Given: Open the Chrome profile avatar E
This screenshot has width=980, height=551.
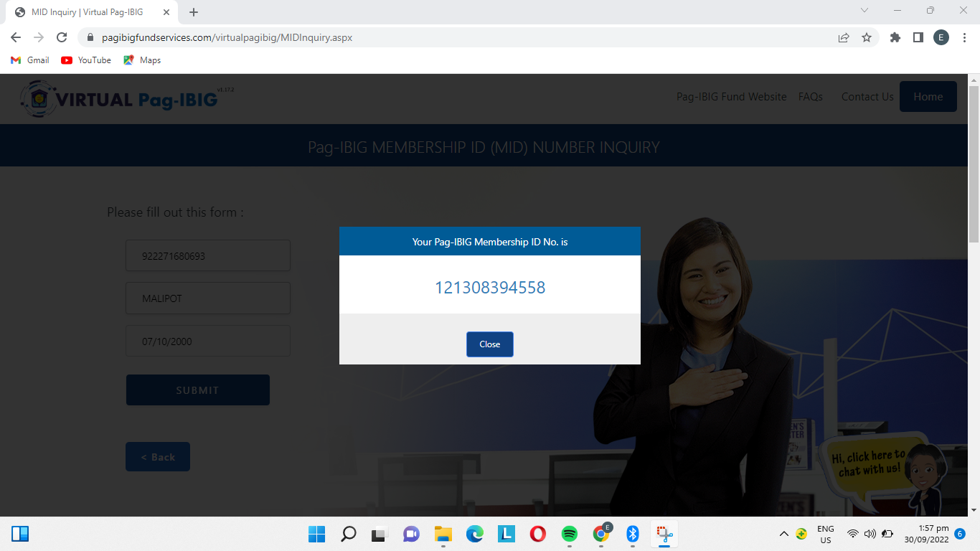Looking at the screenshot, I should click(x=941, y=37).
